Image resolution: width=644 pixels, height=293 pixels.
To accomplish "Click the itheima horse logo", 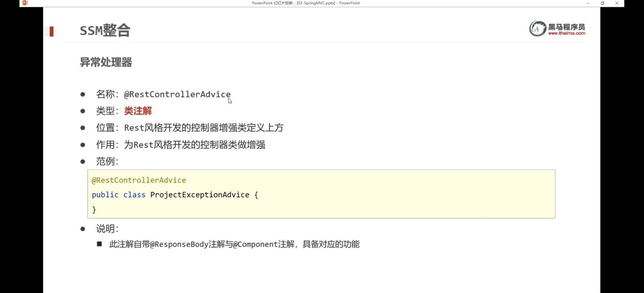I will [538, 29].
